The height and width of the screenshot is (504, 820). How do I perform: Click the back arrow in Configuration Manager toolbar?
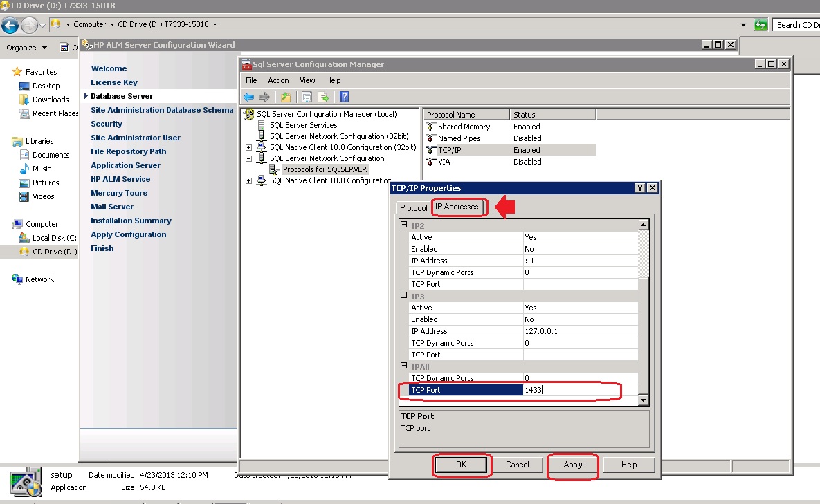[248, 97]
